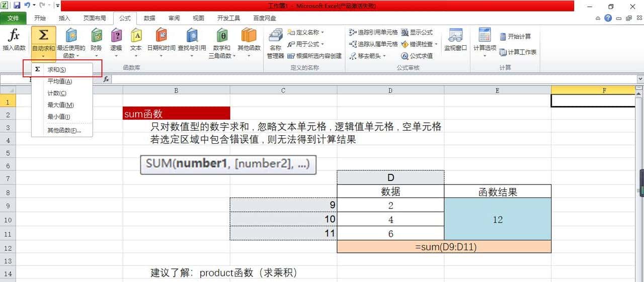Open the undo history dropdown arrow
The width and height of the screenshot is (644, 282).
coord(34,6)
